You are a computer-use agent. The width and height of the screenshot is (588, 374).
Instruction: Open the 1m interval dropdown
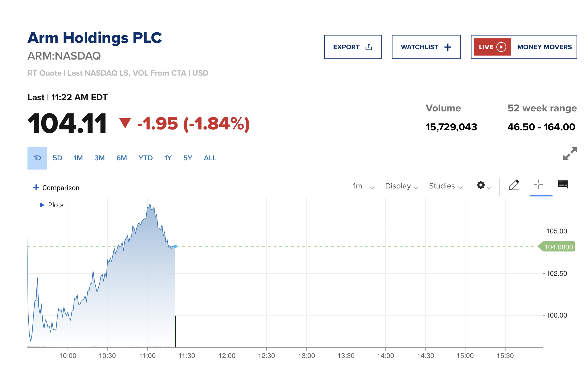(x=363, y=186)
